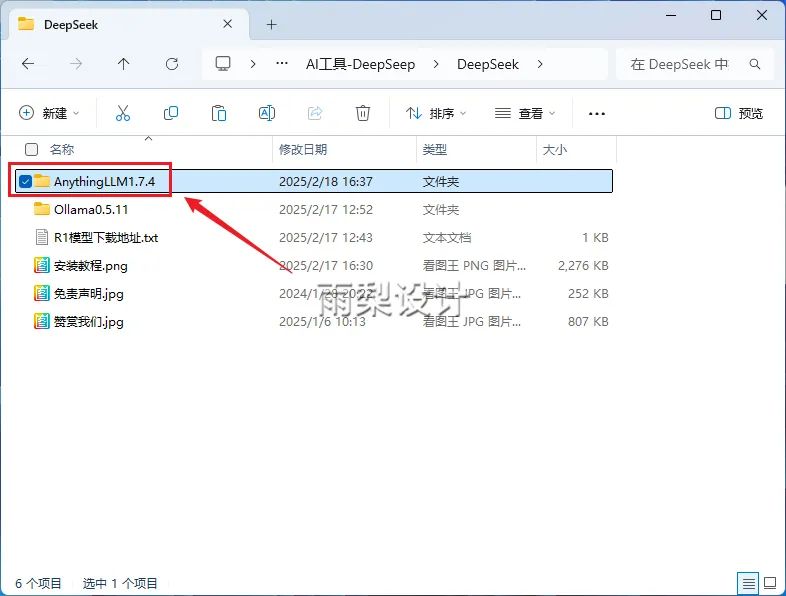Click the search magnifier icon
This screenshot has width=786, height=596.
tap(755, 64)
